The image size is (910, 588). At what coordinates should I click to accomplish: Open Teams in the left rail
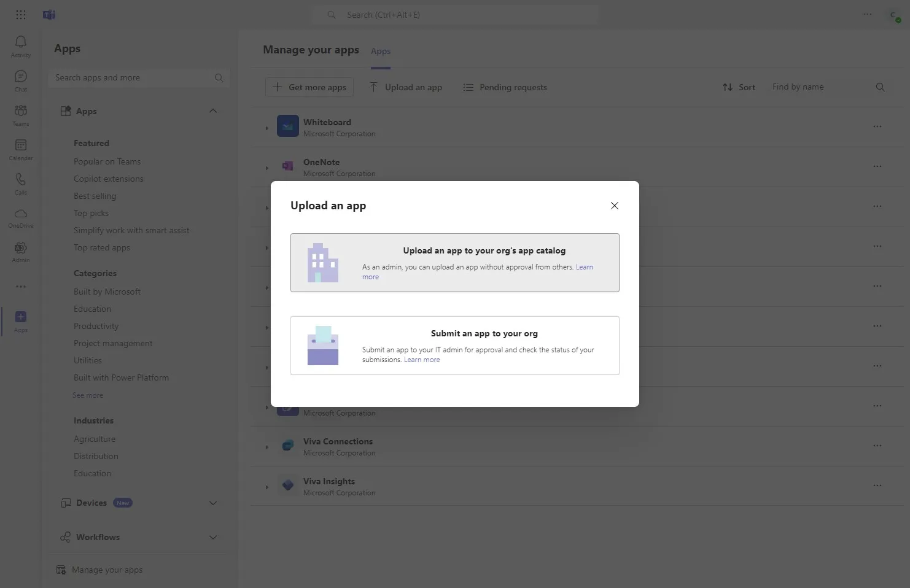(x=21, y=115)
